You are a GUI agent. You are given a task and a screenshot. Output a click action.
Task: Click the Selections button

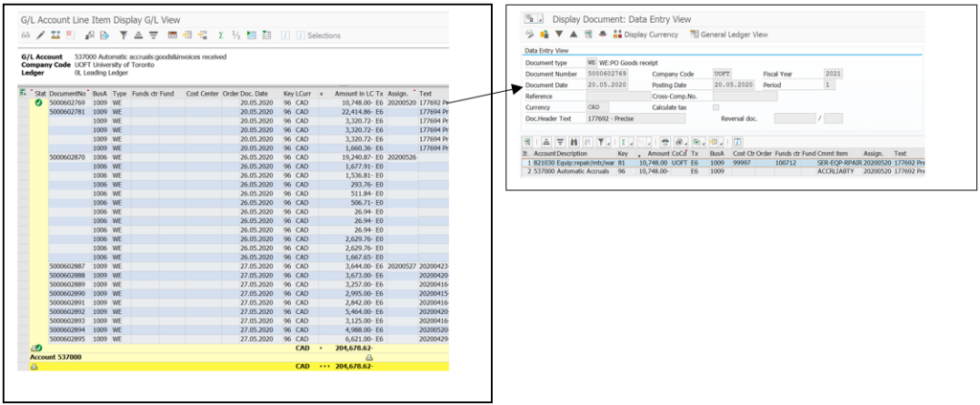[x=319, y=35]
